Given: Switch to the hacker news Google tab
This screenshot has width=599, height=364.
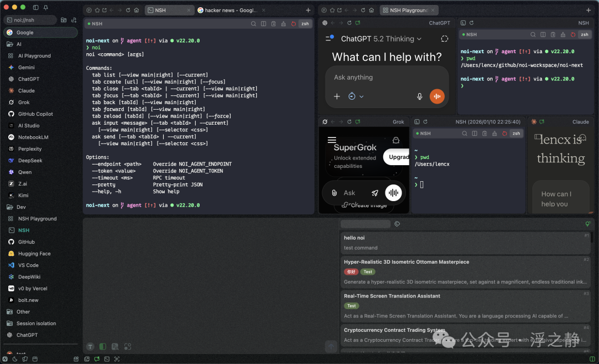Looking at the screenshot, I should [226, 10].
